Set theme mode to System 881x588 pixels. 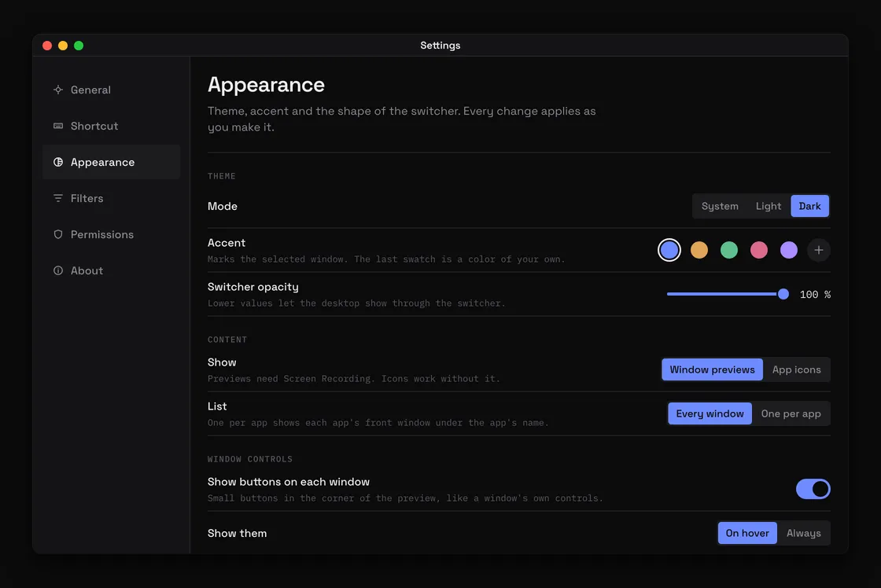[x=720, y=206]
